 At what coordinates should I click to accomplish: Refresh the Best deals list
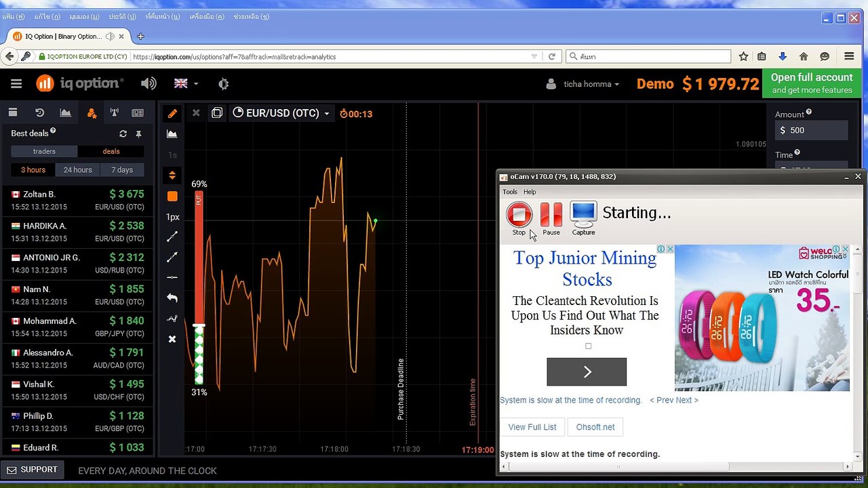pyautogui.click(x=123, y=134)
